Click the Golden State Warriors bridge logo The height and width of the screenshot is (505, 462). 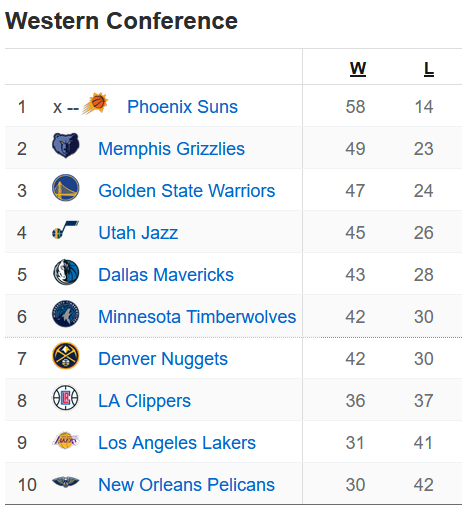coord(66,187)
